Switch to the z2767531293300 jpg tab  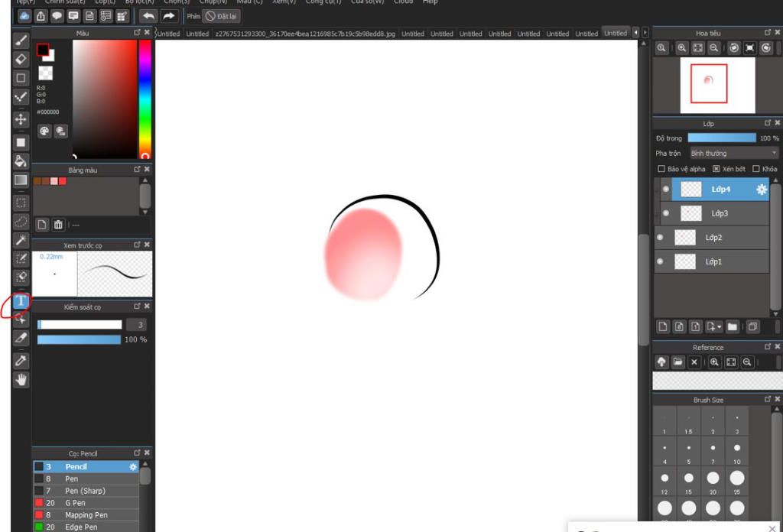tap(305, 34)
